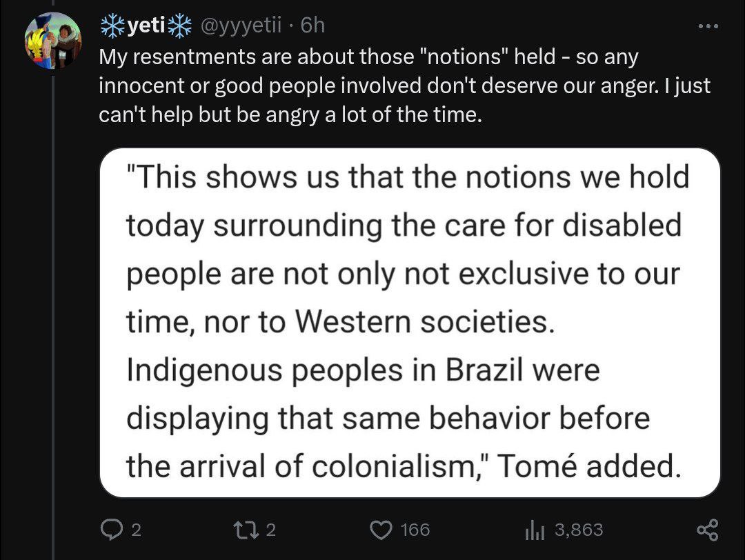This screenshot has width=745, height=560.
Task: Click the 166 likes count
Action: 415,530
